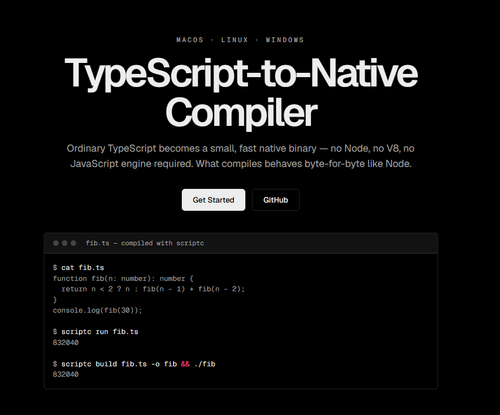Open the GitHub link button
Viewport: 500px width, 415px height.
click(276, 200)
